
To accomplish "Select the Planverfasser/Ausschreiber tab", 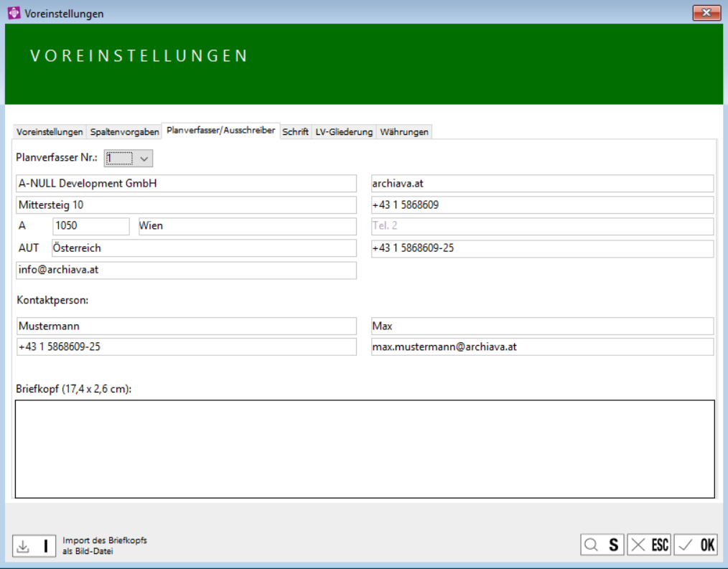I will pyautogui.click(x=221, y=131).
